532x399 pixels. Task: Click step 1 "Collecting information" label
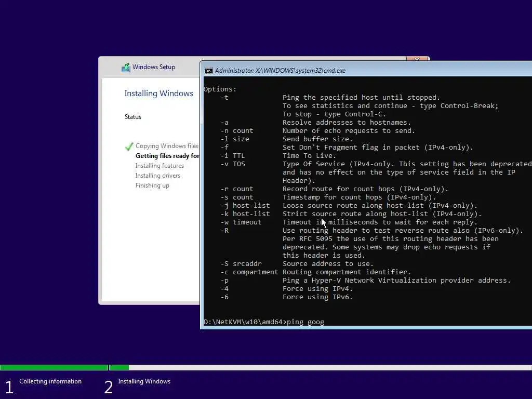tap(50, 381)
